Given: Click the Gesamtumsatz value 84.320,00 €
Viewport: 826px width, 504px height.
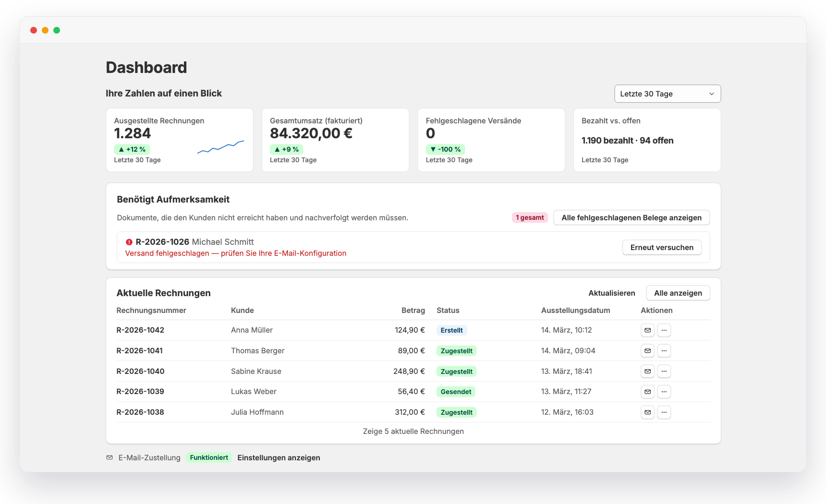Looking at the screenshot, I should pyautogui.click(x=311, y=133).
